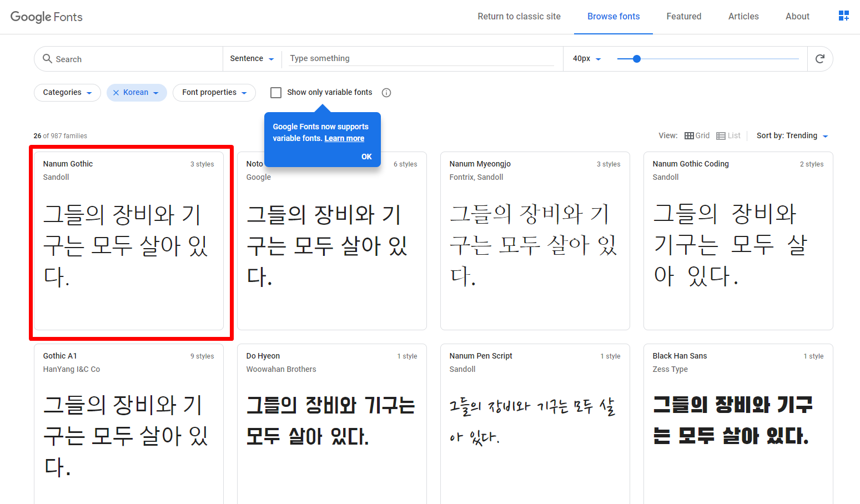
Task: Click the Google Fonts logo
Action: [x=47, y=17]
